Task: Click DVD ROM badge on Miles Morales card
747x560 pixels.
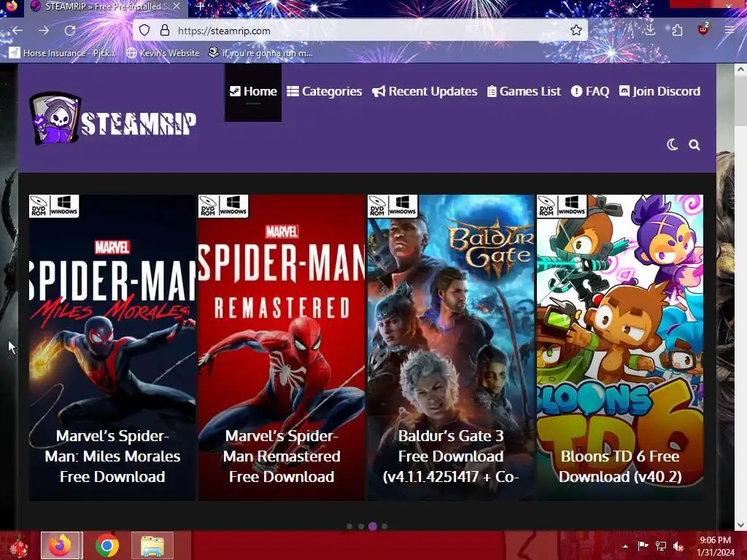Action: pos(39,206)
